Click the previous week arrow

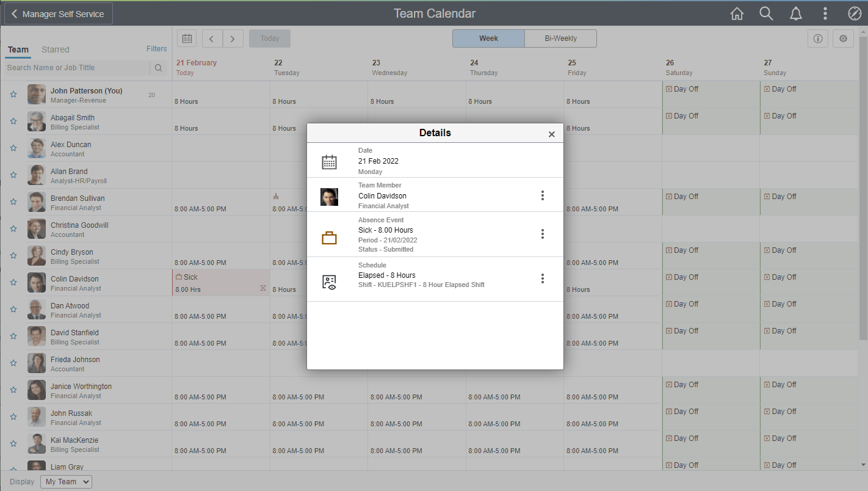[x=212, y=38]
